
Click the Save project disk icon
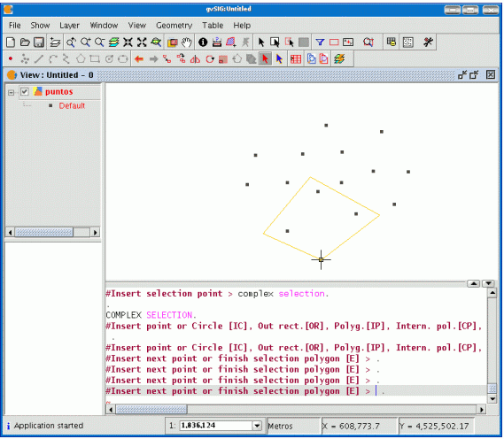tap(39, 42)
